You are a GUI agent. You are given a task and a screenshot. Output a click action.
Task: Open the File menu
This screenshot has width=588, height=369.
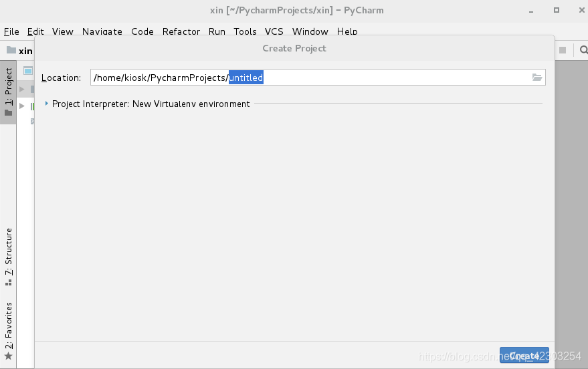pos(11,31)
